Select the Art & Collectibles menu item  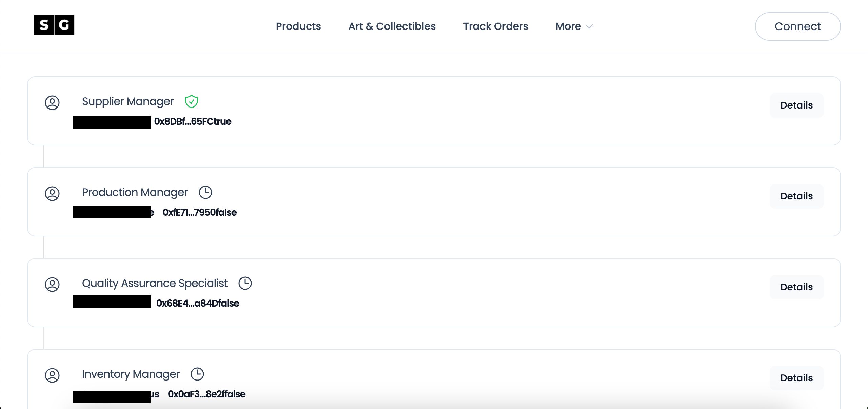(392, 26)
